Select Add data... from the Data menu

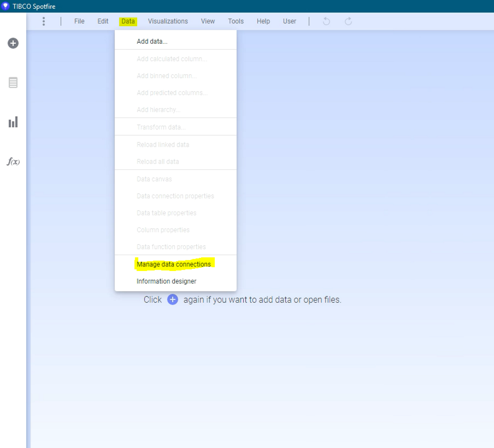152,42
